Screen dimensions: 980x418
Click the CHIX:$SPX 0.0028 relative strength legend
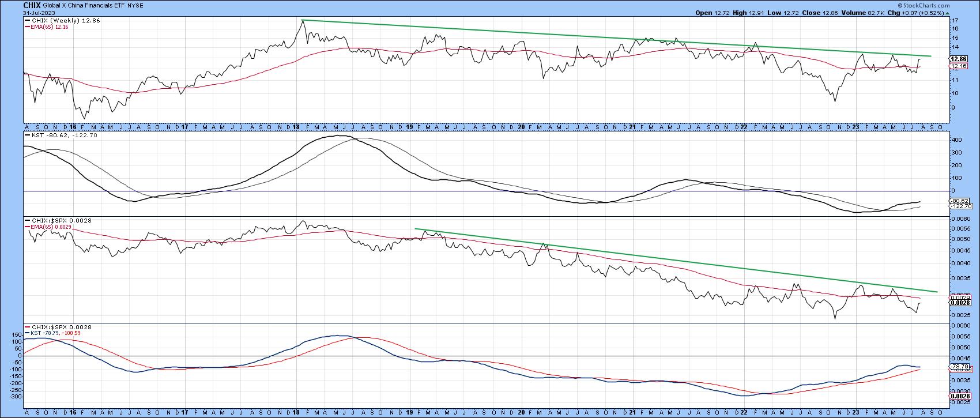(55, 221)
